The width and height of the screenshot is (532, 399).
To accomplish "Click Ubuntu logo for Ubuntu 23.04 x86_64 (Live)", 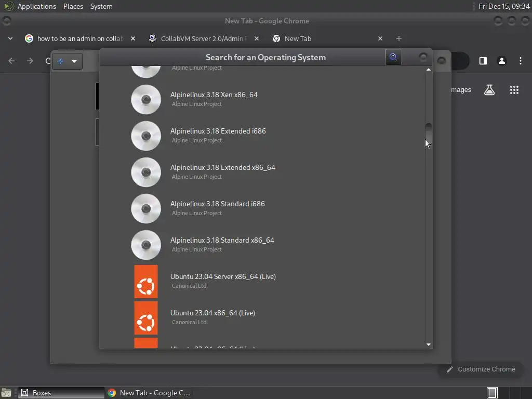I will pos(146,318).
